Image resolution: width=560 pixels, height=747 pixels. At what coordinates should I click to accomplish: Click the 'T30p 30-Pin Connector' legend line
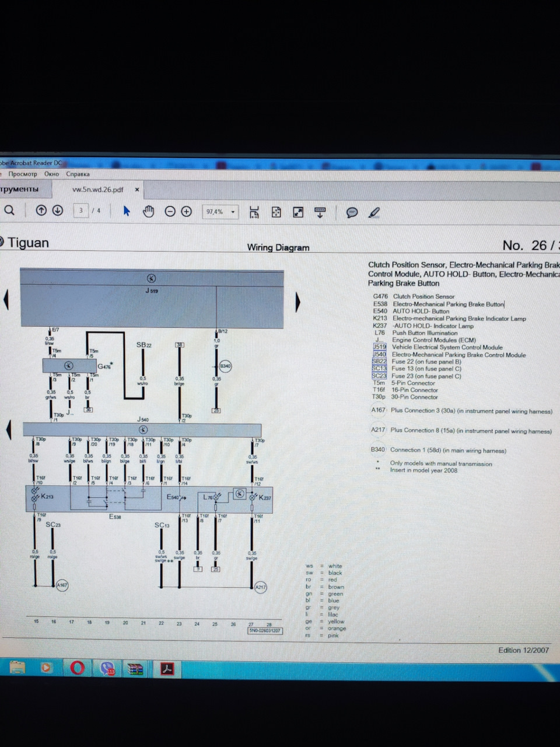tap(405, 397)
